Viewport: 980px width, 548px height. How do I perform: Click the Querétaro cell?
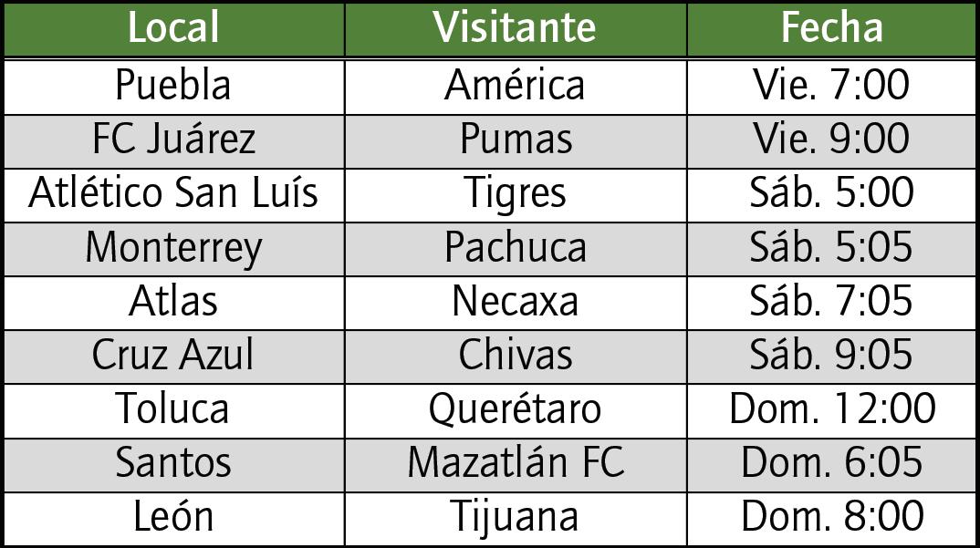[516, 411]
